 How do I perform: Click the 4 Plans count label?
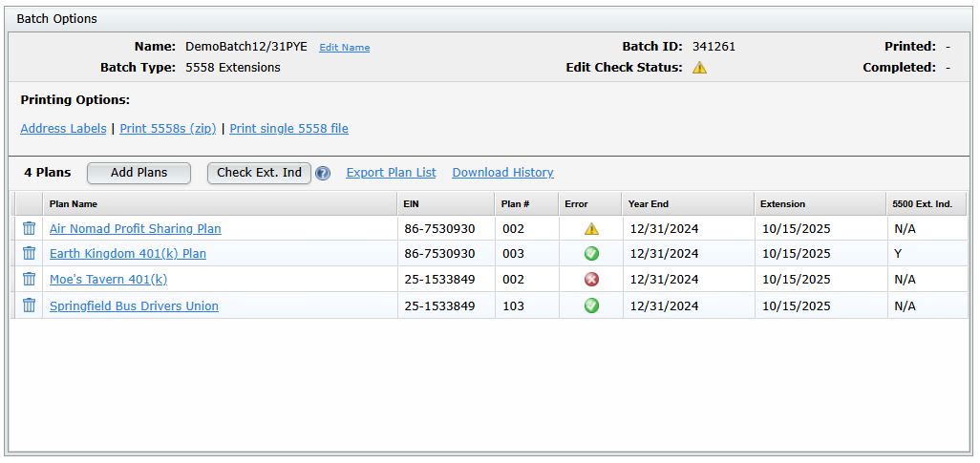(48, 173)
